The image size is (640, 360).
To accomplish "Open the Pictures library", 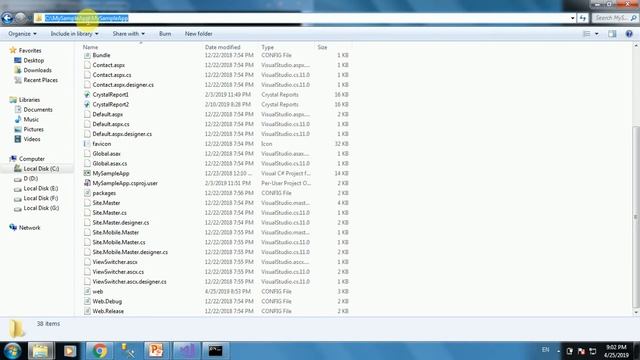I will [33, 129].
